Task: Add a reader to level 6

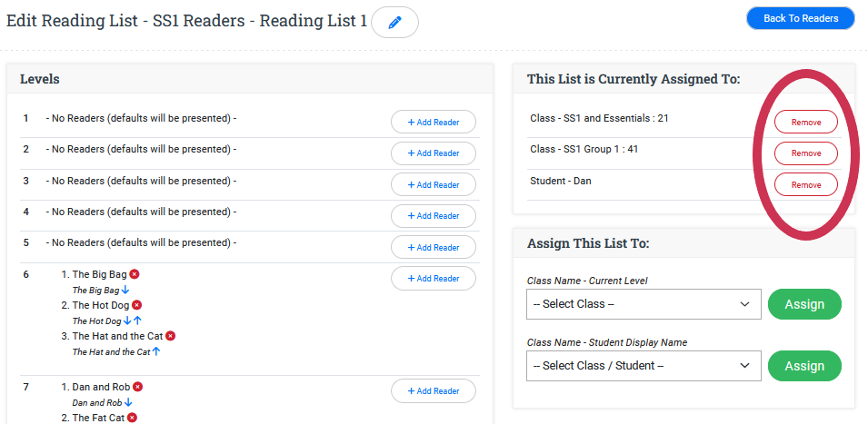Action: [x=433, y=279]
